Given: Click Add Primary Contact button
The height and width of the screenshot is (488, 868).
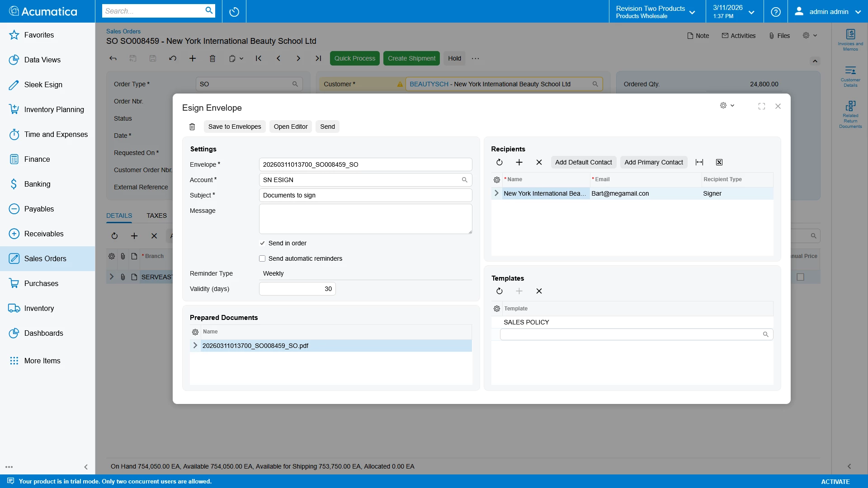Looking at the screenshot, I should pyautogui.click(x=653, y=162).
